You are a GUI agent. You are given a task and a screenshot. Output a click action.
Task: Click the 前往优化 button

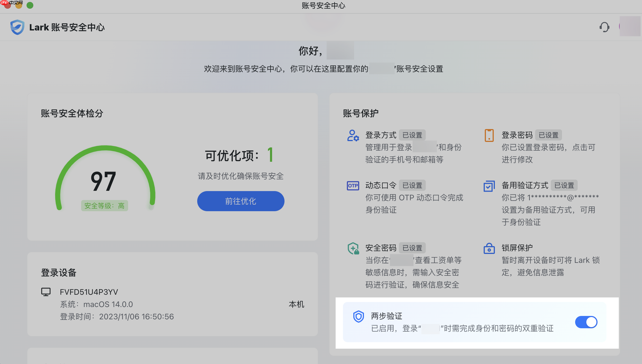(x=241, y=201)
